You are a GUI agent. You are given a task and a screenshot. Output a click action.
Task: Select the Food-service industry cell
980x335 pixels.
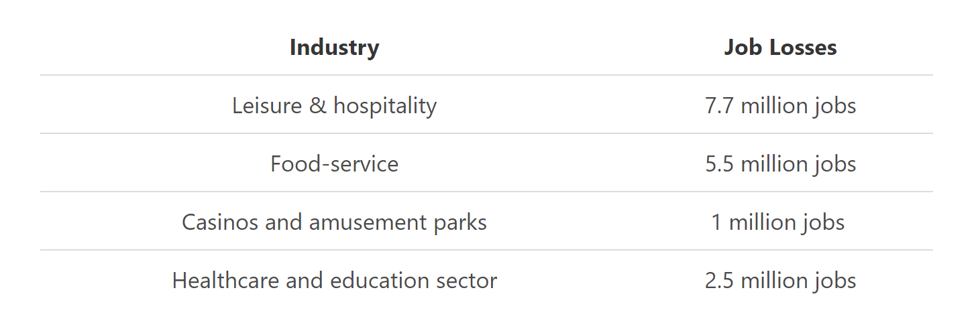[x=334, y=164]
